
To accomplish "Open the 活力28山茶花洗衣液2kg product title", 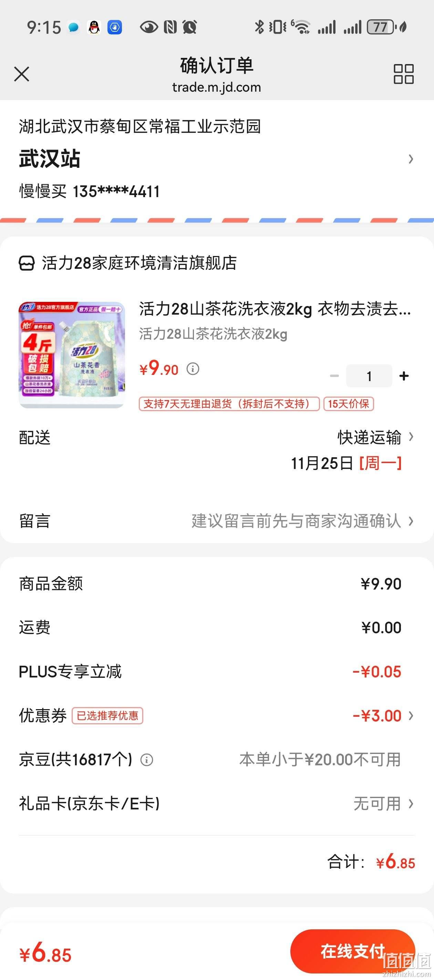I will point(275,309).
